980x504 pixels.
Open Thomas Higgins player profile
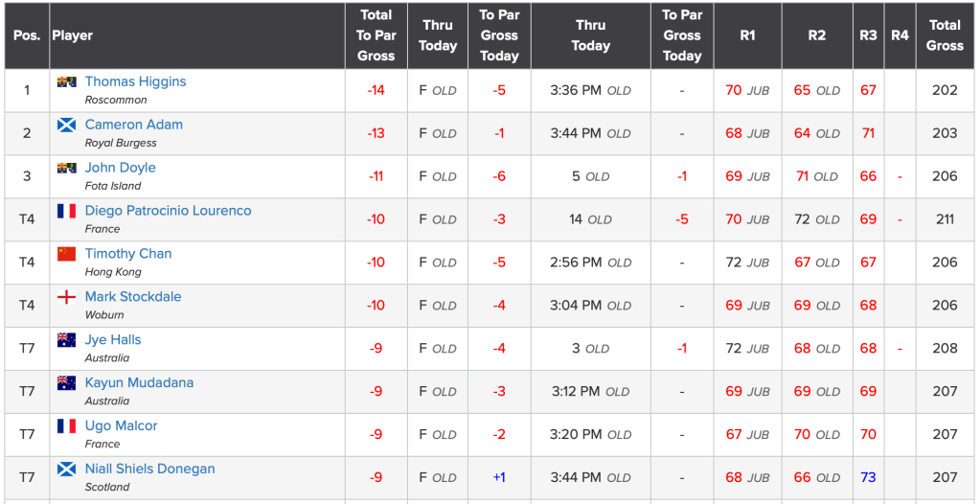click(135, 82)
